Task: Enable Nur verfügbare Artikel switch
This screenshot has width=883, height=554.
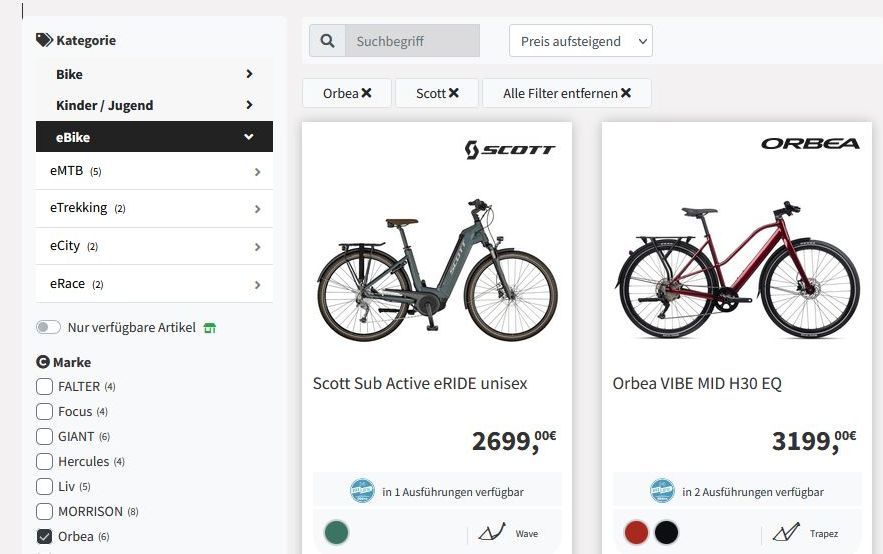Action: [48, 327]
